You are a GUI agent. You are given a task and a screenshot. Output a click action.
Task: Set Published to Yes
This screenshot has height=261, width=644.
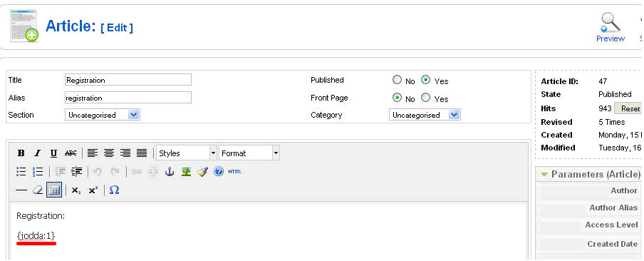point(426,80)
